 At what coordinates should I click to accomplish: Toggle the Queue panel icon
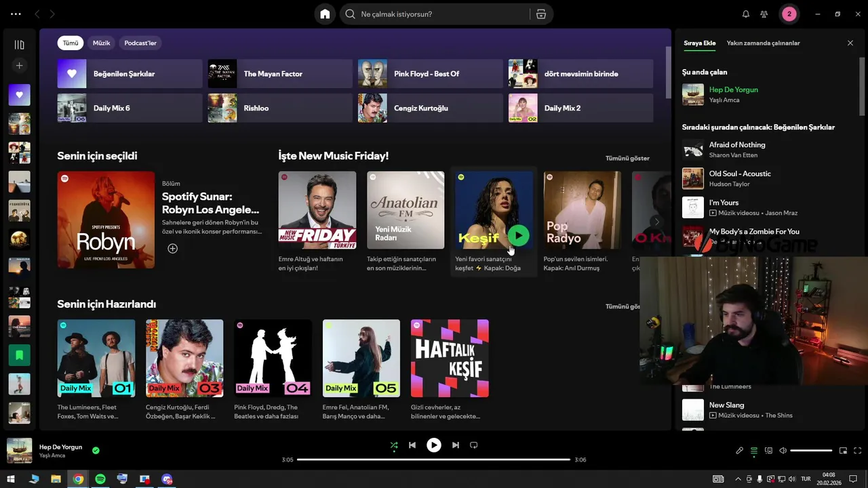(x=754, y=451)
